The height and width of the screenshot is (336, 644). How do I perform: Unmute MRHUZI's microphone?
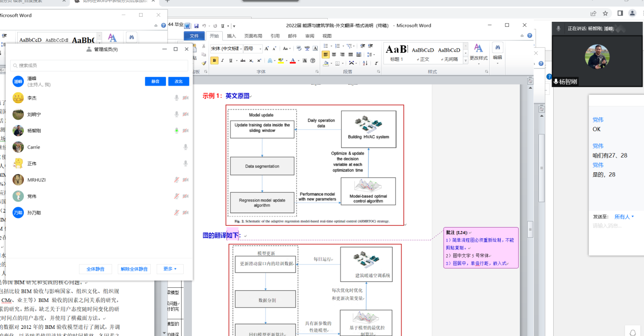177,180
